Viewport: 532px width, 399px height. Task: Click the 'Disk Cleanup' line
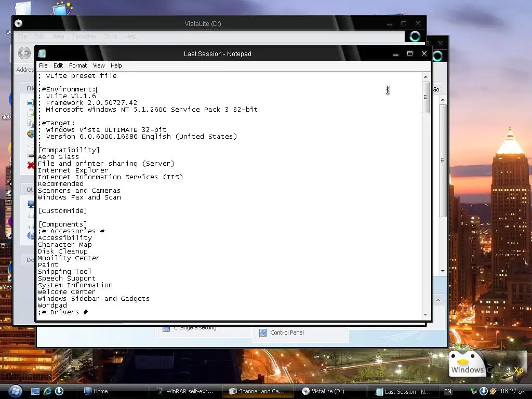point(63,251)
